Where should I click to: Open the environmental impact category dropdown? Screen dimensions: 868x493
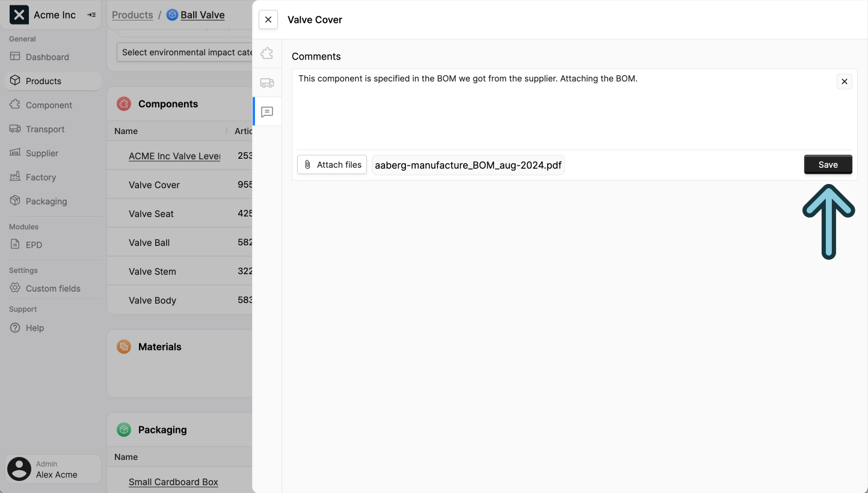185,52
